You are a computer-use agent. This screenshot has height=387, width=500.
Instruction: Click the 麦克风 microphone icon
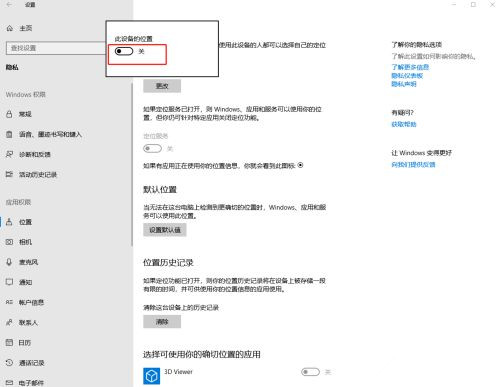coord(9,262)
